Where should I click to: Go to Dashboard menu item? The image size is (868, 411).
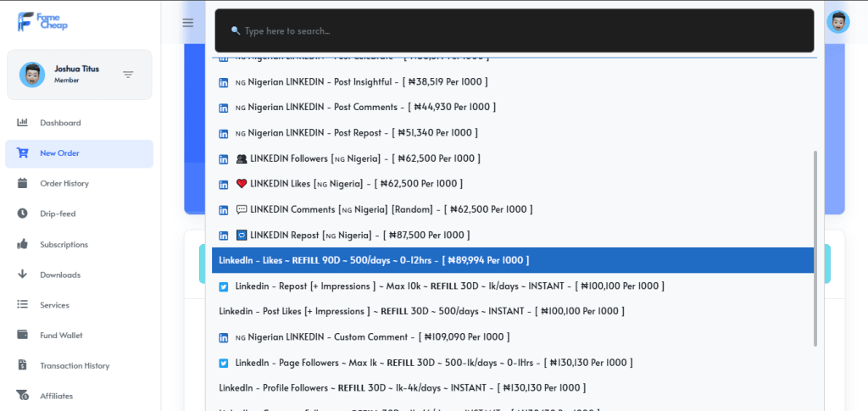(x=79, y=123)
